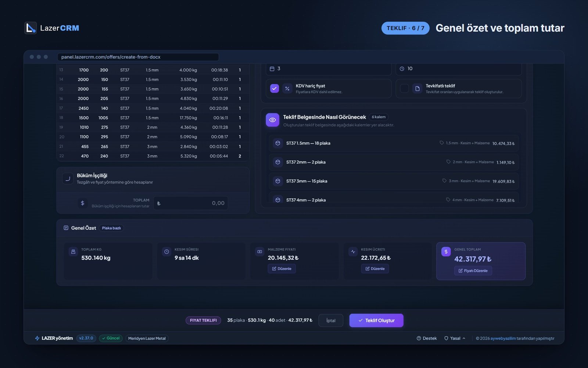The height and width of the screenshot is (368, 588).
Task: Click the box icon for ST37 1.5mm row
Action: click(x=278, y=143)
